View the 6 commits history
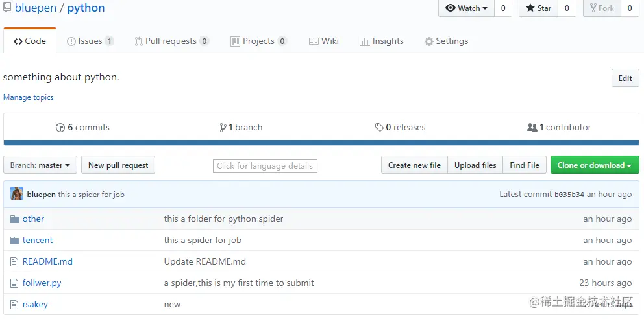 click(82, 128)
